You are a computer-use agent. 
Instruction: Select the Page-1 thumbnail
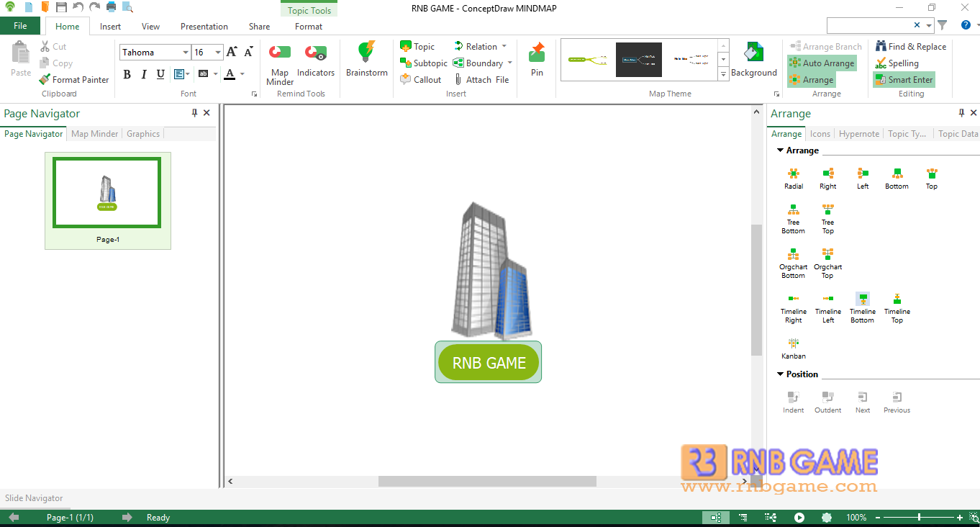[107, 194]
